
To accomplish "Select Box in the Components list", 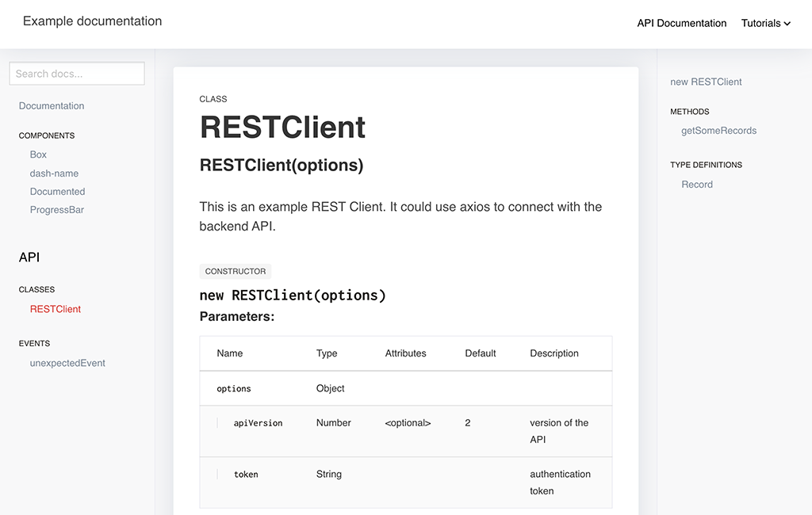I will [38, 154].
